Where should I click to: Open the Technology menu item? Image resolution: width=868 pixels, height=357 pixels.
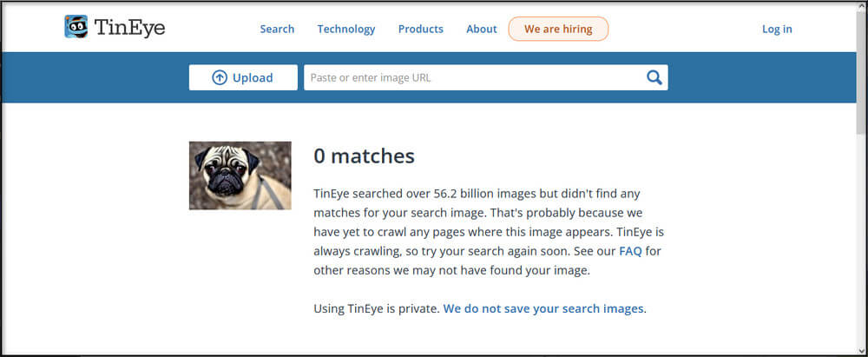[346, 29]
